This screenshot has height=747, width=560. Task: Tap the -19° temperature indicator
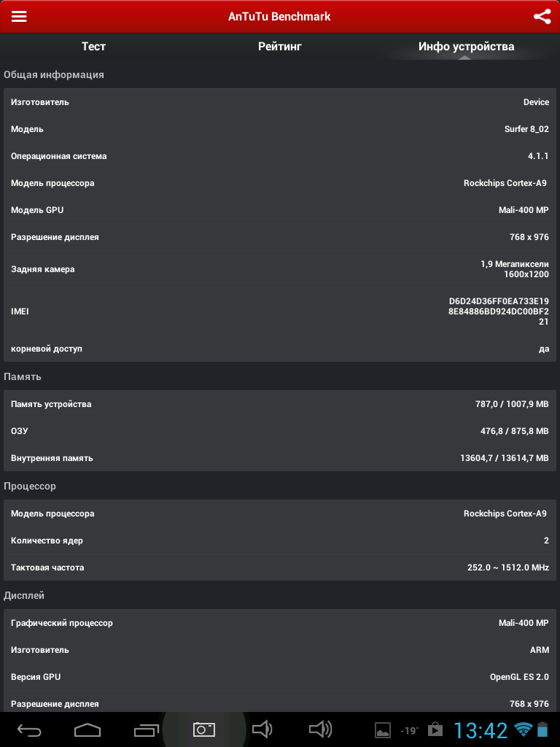pyautogui.click(x=409, y=730)
